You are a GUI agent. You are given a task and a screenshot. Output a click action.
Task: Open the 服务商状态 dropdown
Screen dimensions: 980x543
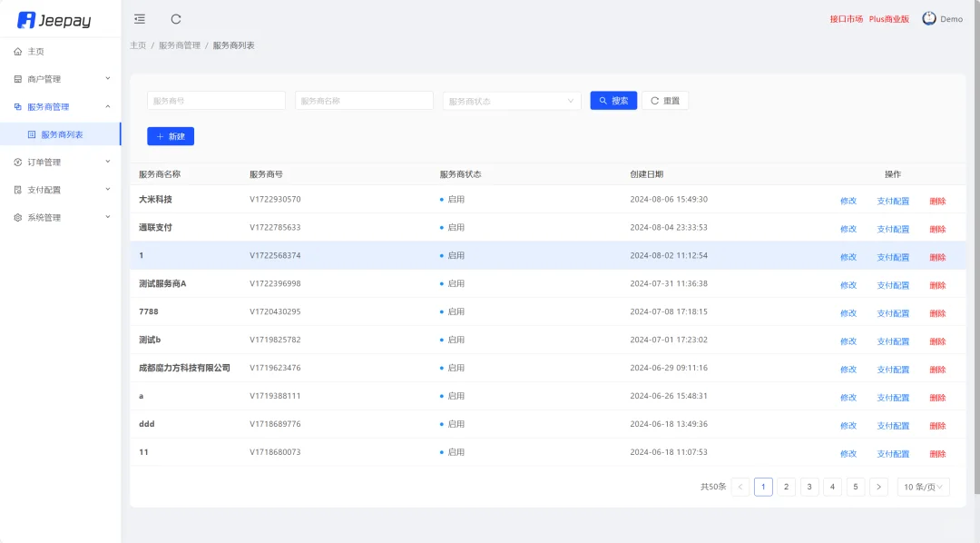[x=511, y=100]
